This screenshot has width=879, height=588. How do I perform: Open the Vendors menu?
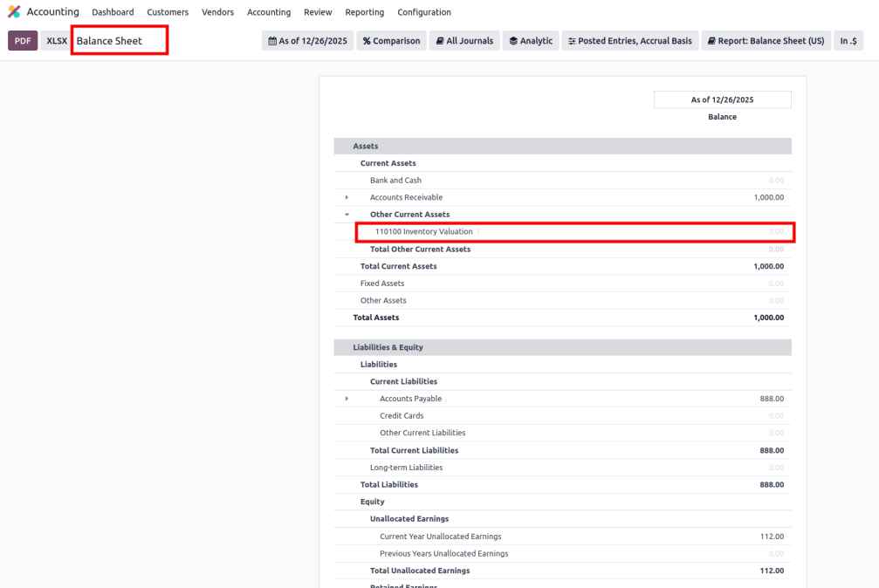[217, 12]
